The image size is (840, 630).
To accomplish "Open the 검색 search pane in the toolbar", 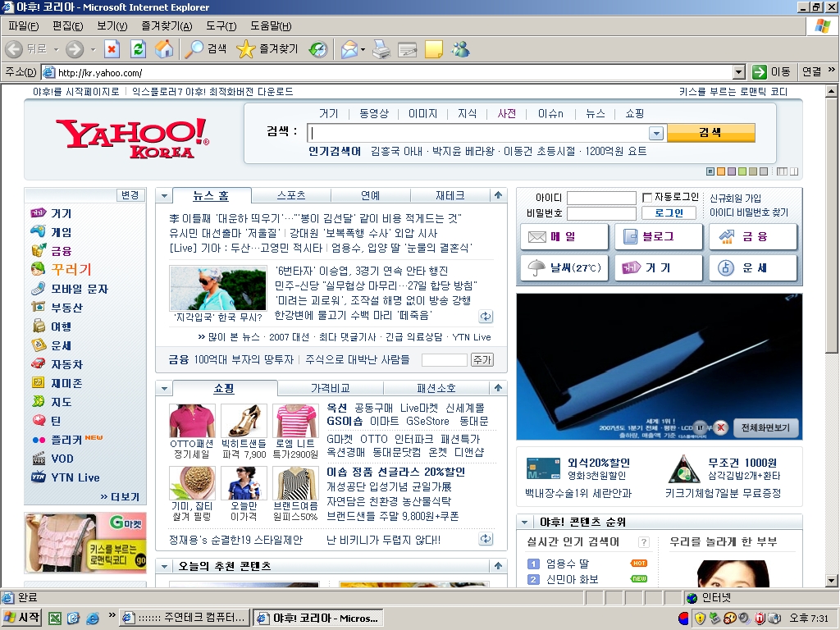I will (x=206, y=49).
